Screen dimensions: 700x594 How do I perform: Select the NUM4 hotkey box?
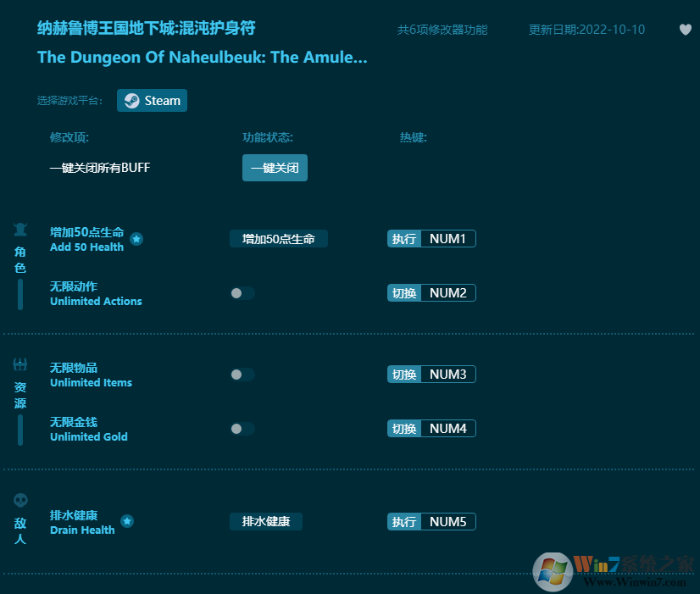pos(447,429)
